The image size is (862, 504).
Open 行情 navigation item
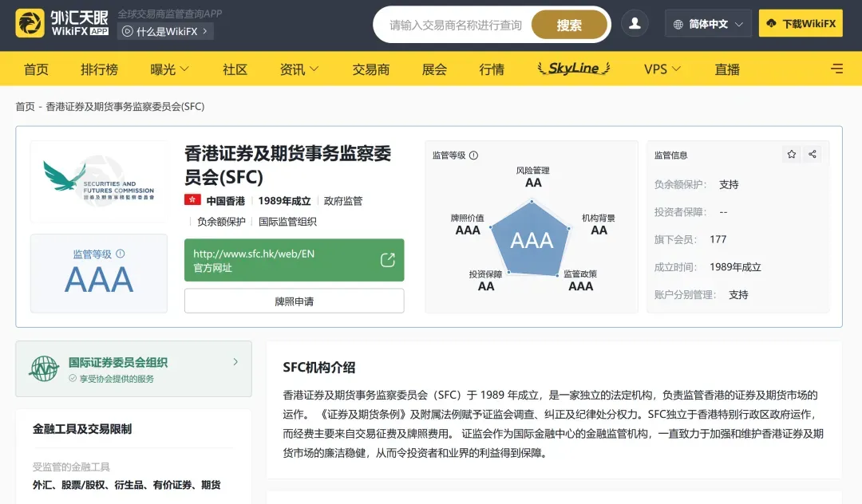click(492, 69)
